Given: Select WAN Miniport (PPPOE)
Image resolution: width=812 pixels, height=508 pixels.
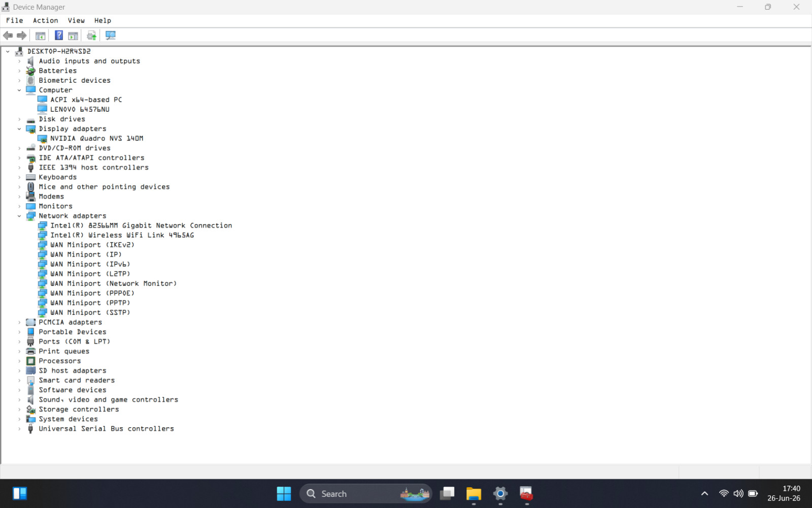Looking at the screenshot, I should [x=92, y=293].
